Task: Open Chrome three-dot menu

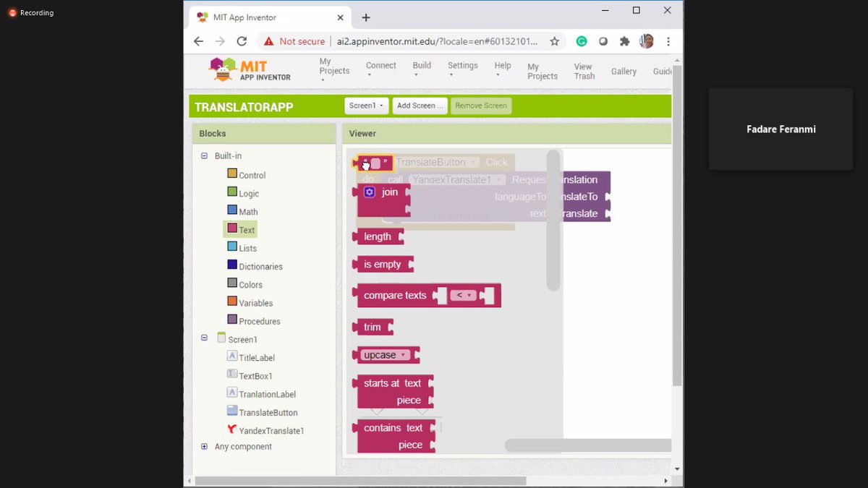Action: 669,41
